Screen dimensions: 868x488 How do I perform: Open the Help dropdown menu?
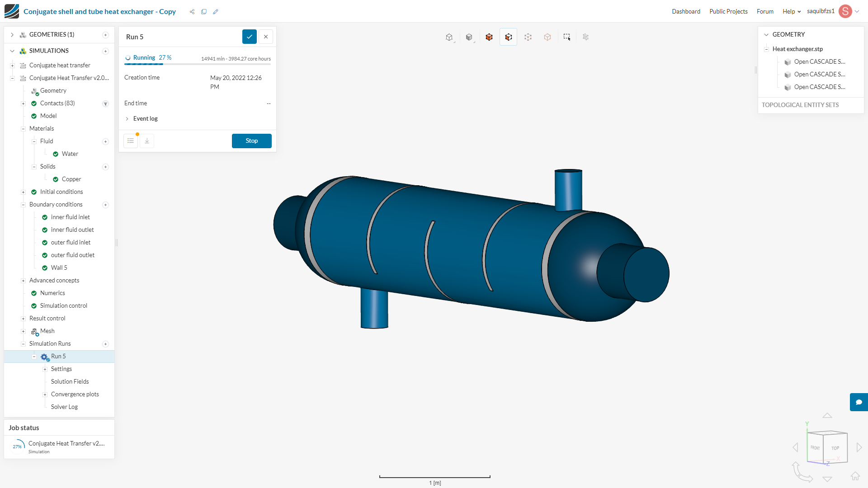(791, 11)
